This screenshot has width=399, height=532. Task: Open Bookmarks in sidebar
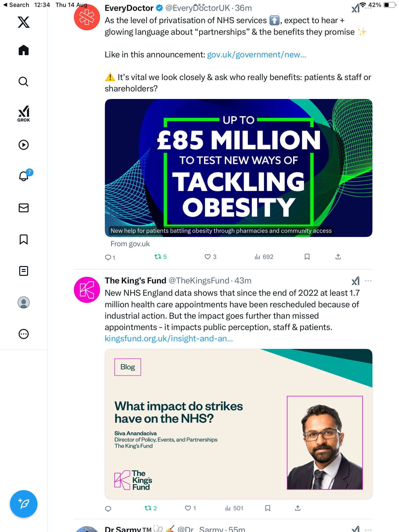24,239
